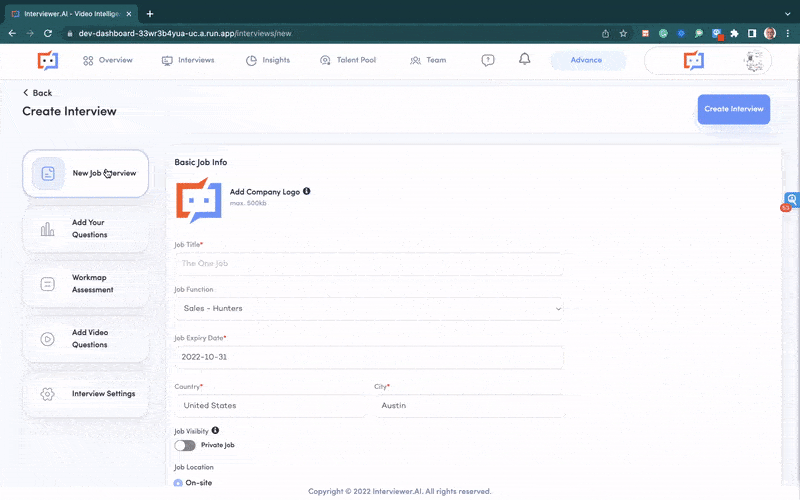Open the notifications bell

point(524,59)
